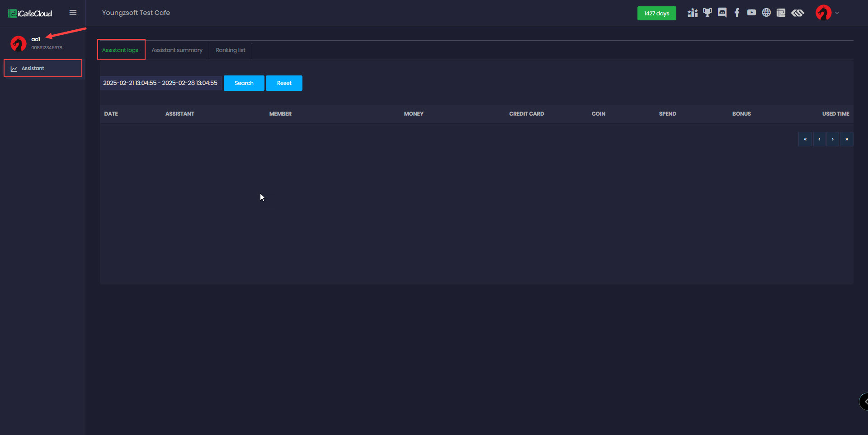Expand the collapsed side panel arrow
868x435 pixels.
864,401
